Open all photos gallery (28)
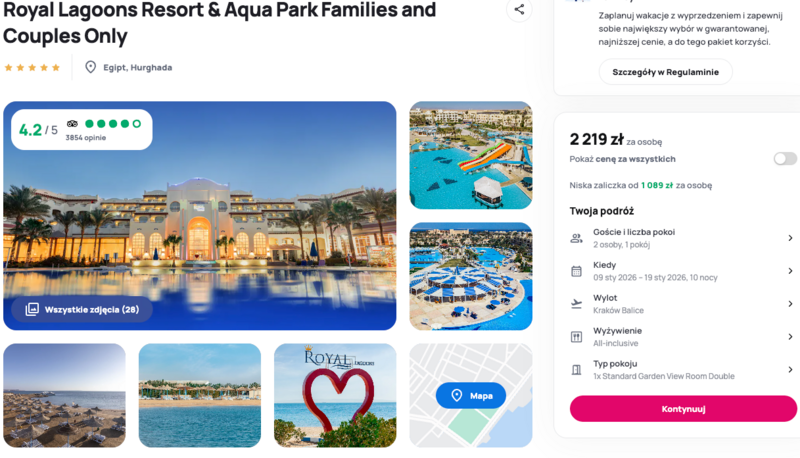This screenshot has width=800, height=458. (x=83, y=310)
